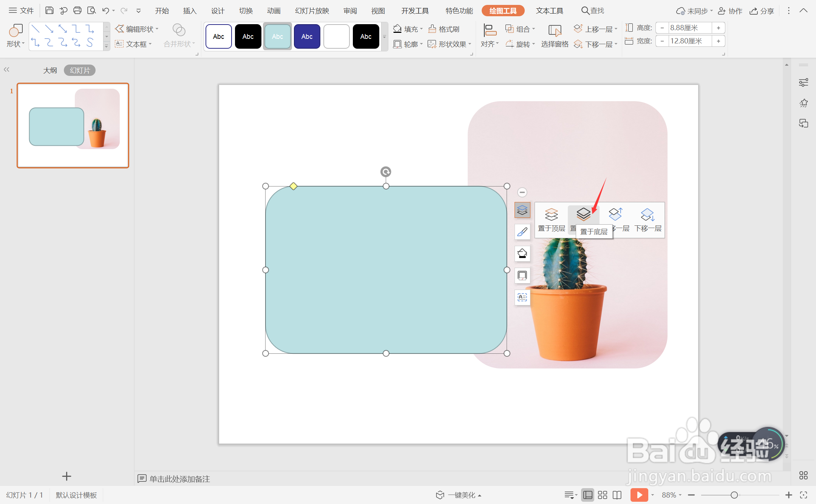The height and width of the screenshot is (504, 816).
Task: Click 单击此处添加备注 notes area
Action: [x=179, y=479]
